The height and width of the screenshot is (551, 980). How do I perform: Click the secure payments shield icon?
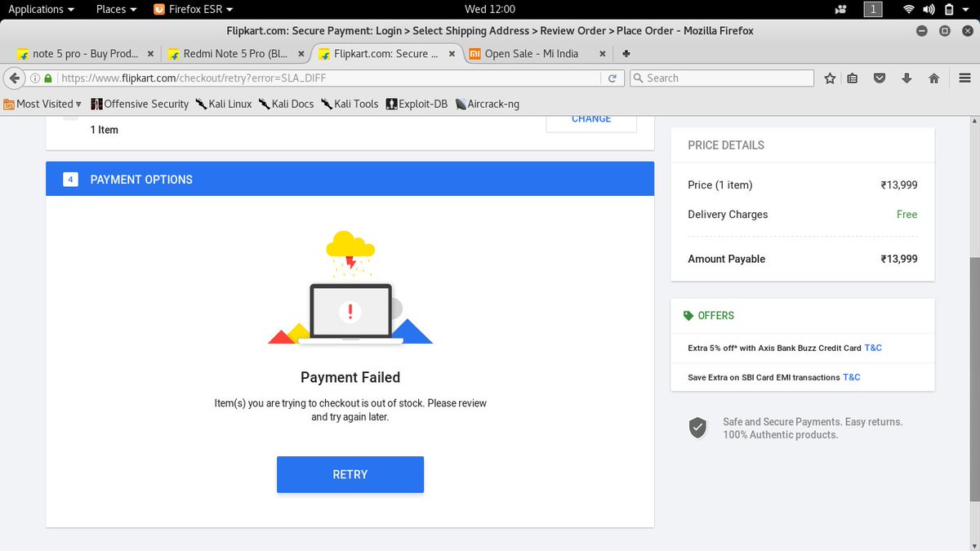click(697, 428)
